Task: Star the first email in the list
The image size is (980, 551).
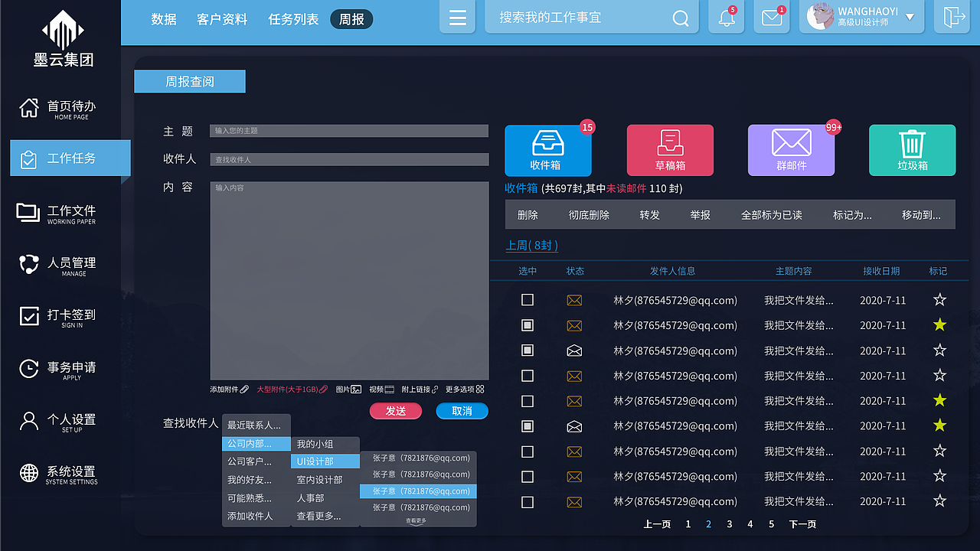Action: (939, 300)
